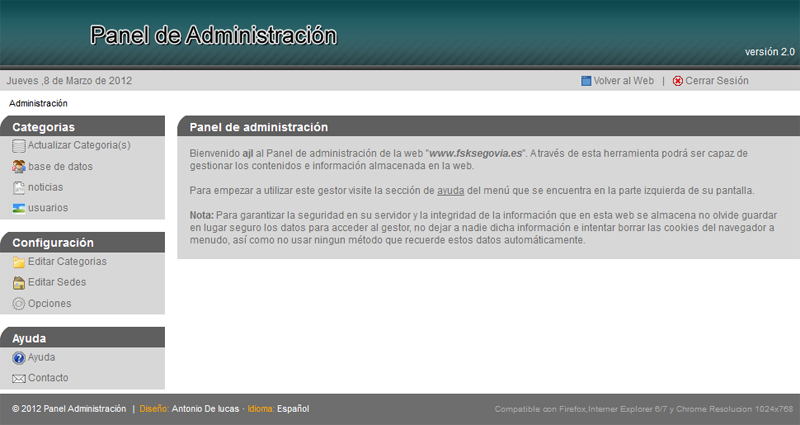800x425 pixels.
Task: Open the 'usuarios' section link
Action: tap(48, 208)
